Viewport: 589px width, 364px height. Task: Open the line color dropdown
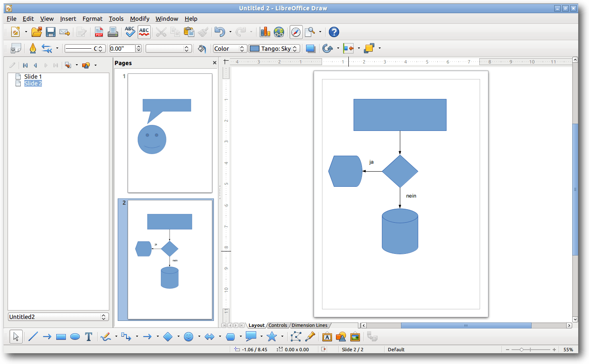[x=169, y=48]
